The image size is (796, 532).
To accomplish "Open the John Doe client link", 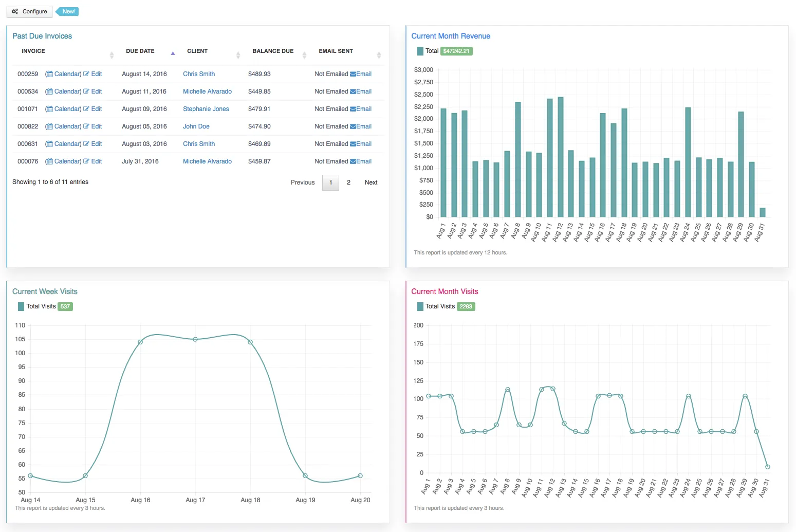I will (x=196, y=126).
